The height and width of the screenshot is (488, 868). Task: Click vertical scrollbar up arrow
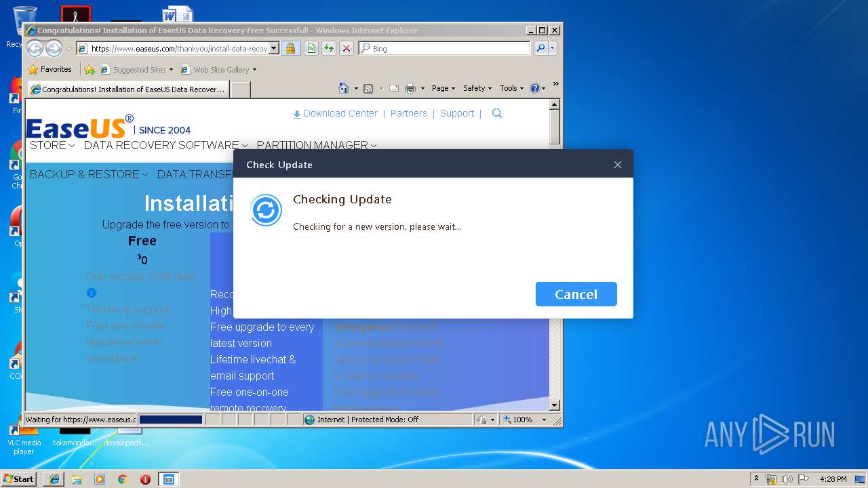554,104
